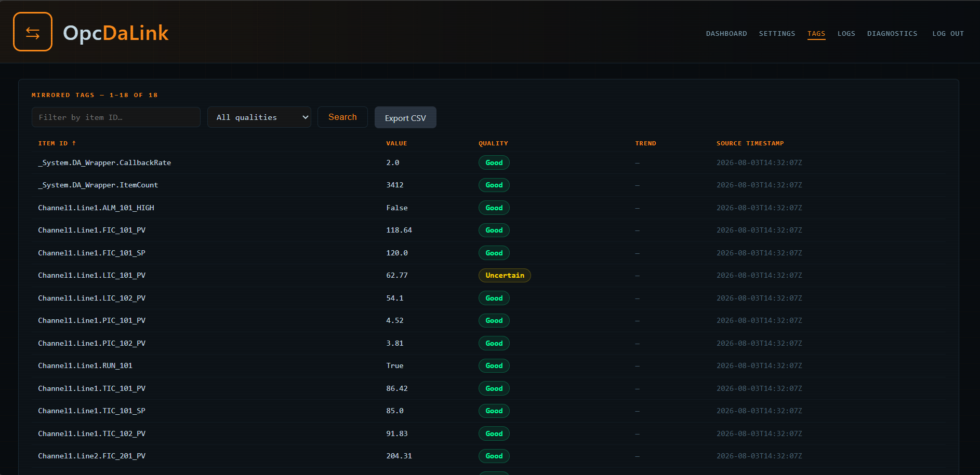Focus the Filter by item ID field
Viewport: 980px width, 475px height.
click(x=116, y=117)
